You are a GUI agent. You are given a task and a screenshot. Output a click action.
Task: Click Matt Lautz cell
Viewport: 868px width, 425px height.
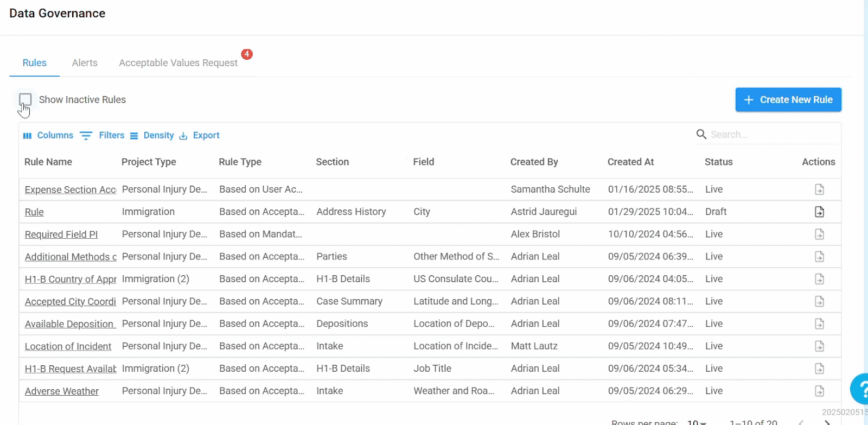click(x=534, y=346)
